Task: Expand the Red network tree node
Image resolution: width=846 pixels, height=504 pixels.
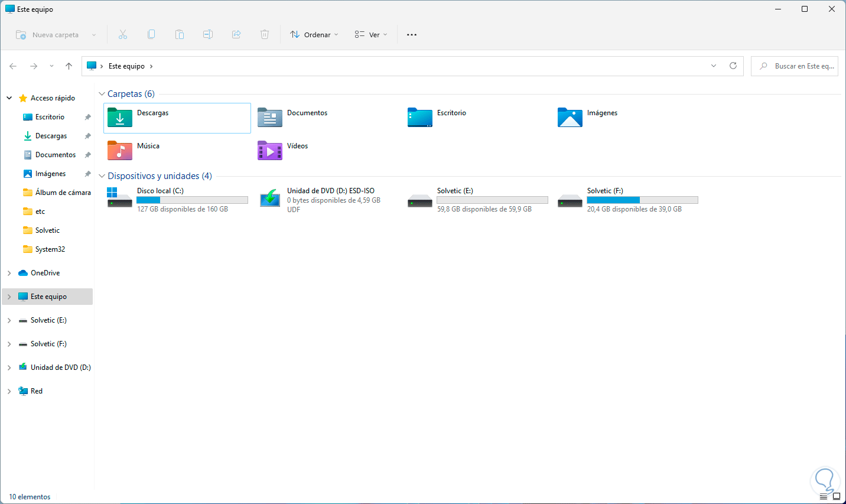Action: pyautogui.click(x=9, y=391)
